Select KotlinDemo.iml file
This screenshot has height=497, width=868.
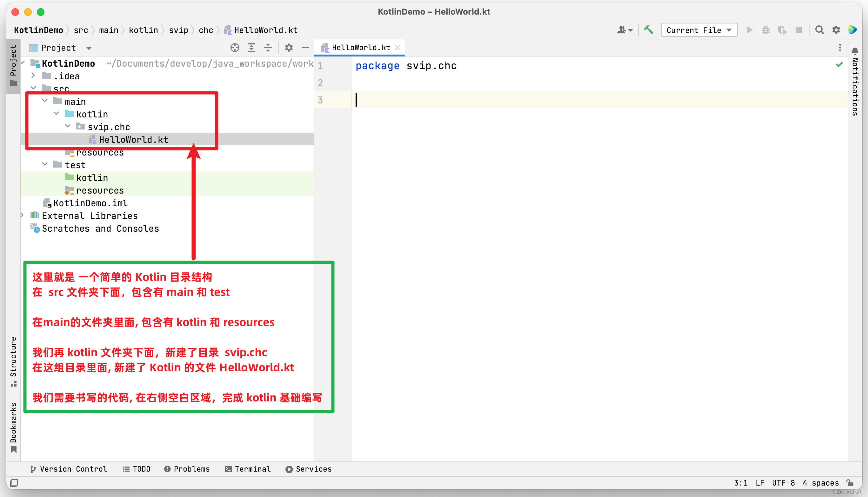click(167, 203)
